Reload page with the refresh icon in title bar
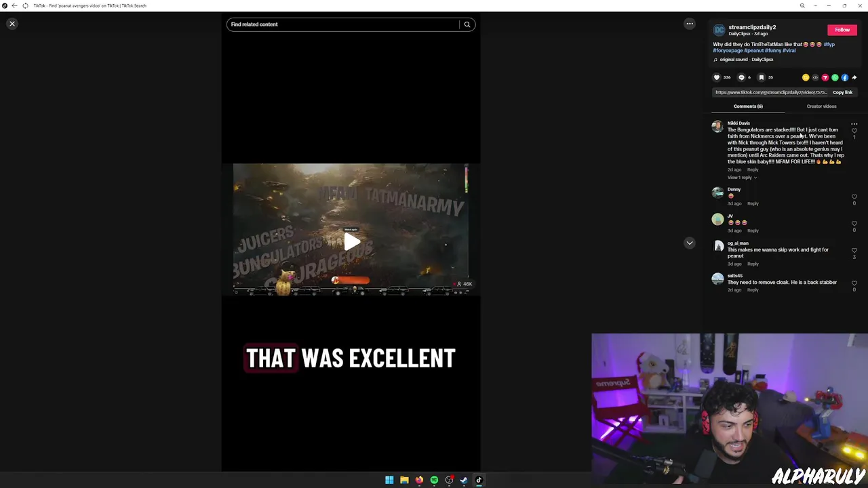Screen dimensions: 868x488 pyautogui.click(x=25, y=5)
